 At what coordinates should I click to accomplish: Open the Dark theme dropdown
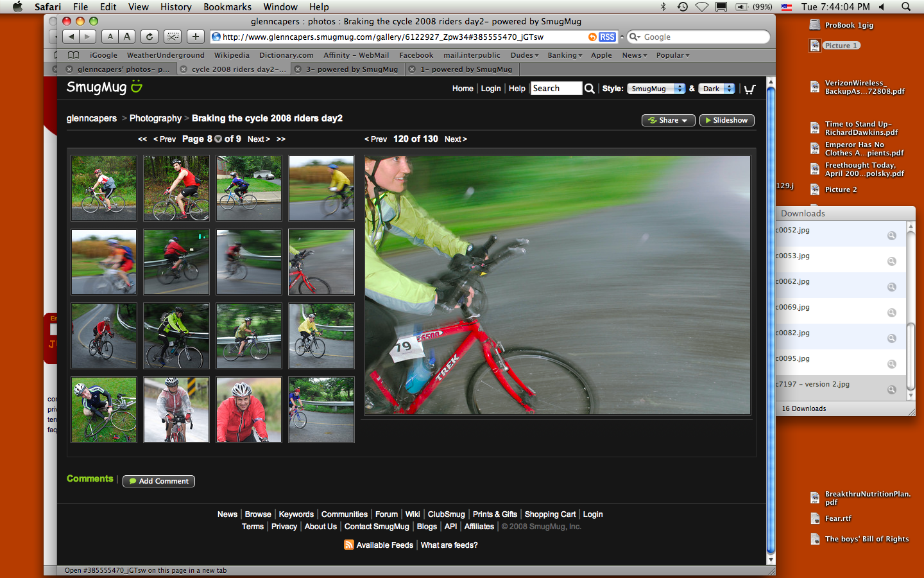(717, 89)
